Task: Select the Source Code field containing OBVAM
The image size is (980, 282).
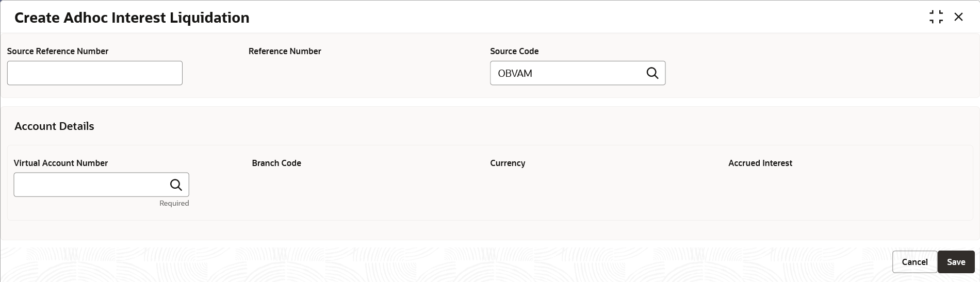Action: [x=566, y=73]
